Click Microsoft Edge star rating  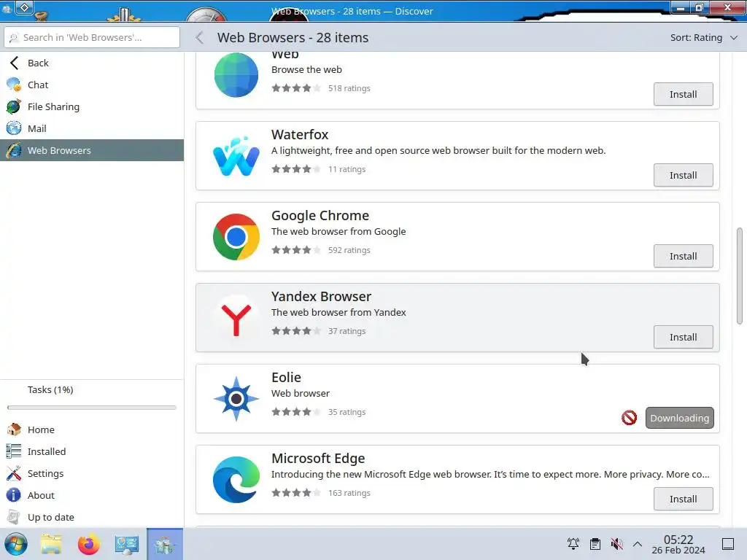pos(296,493)
